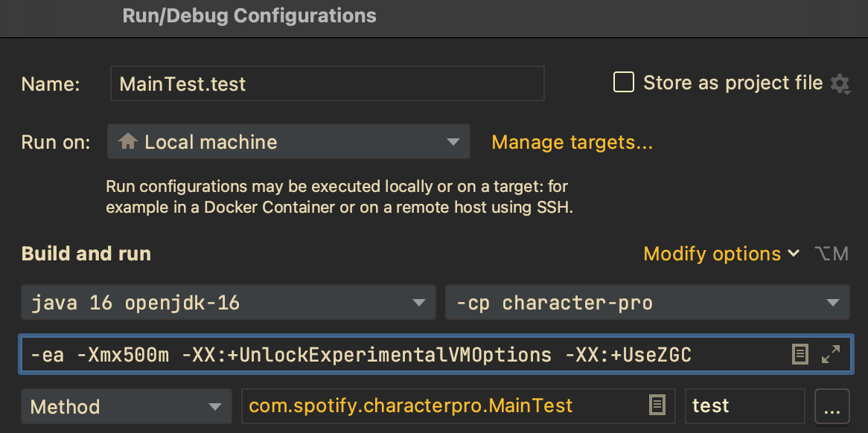
Task: Click the test method name field
Action: click(x=744, y=406)
